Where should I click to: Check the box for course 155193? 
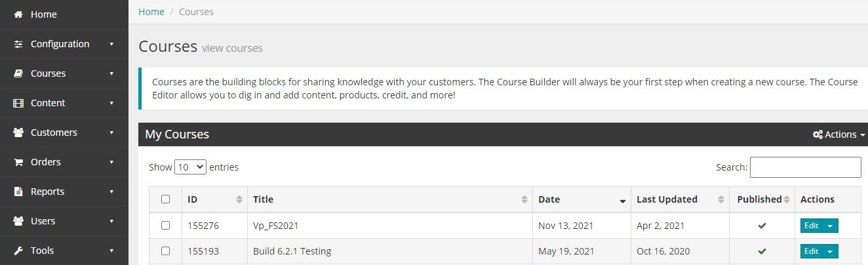pyautogui.click(x=165, y=251)
